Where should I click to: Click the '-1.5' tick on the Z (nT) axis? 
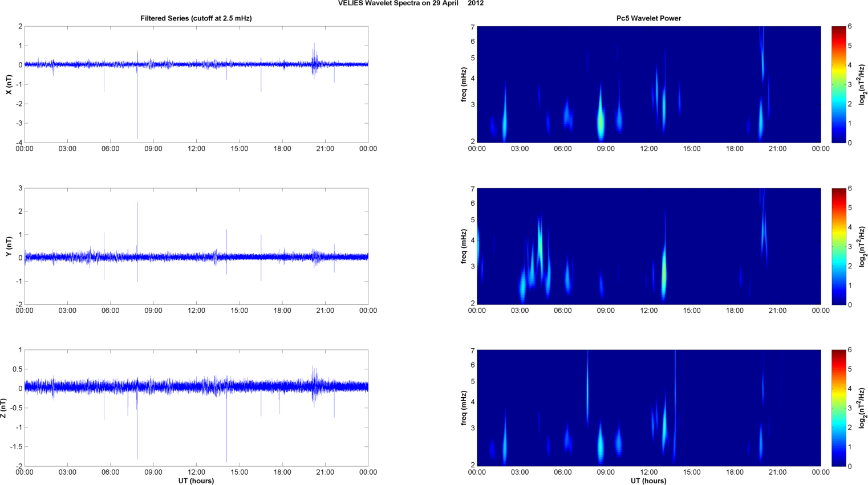[16, 447]
